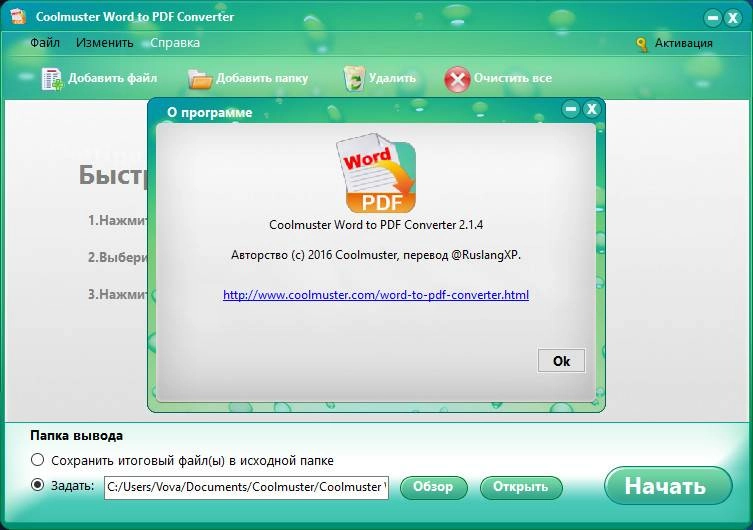This screenshot has height=530, width=753.
Task: Select the Задать custom folder radio button
Action: tap(37, 485)
